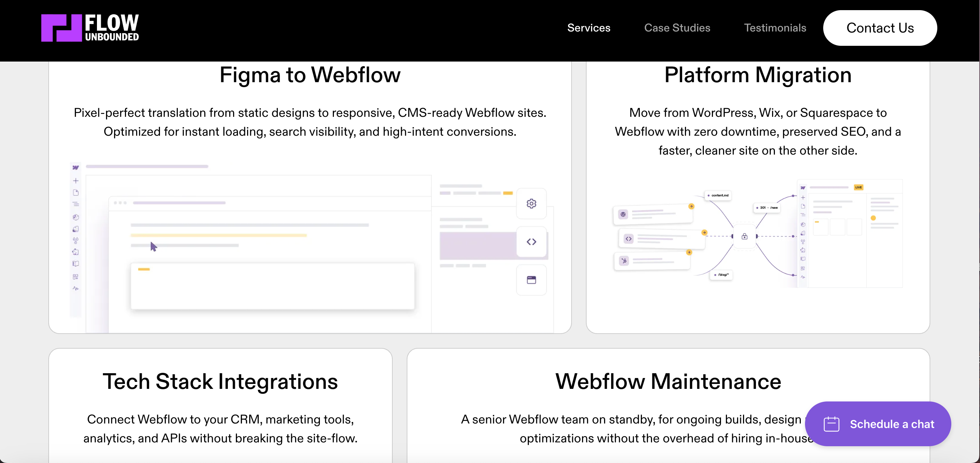
Task: Click the Platform Migration flow diagram
Action: coord(758,233)
